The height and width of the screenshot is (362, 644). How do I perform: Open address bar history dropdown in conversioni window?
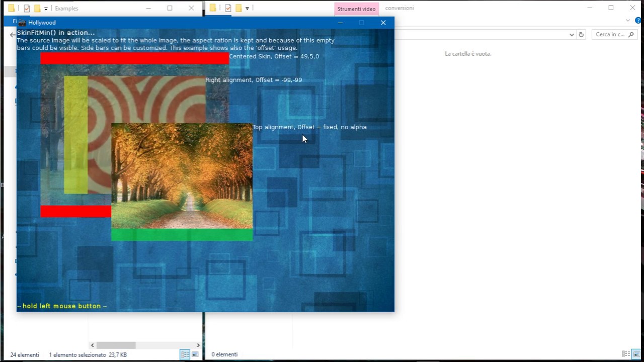[572, 35]
